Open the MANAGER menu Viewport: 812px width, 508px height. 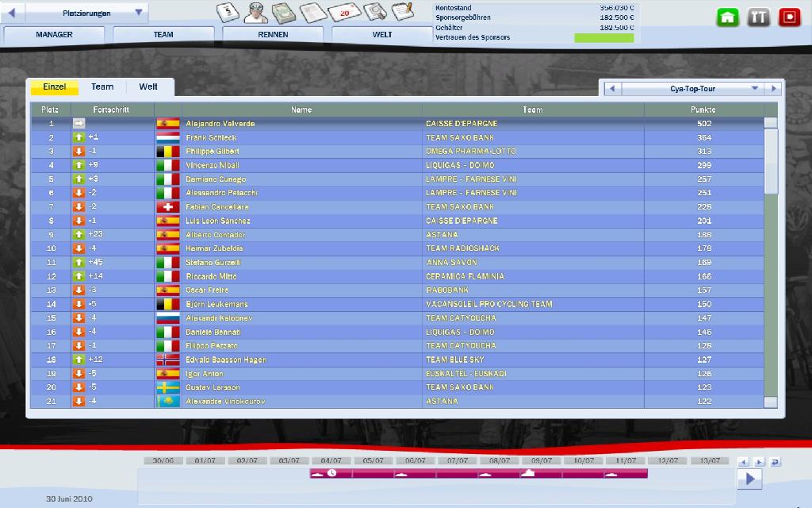[55, 35]
